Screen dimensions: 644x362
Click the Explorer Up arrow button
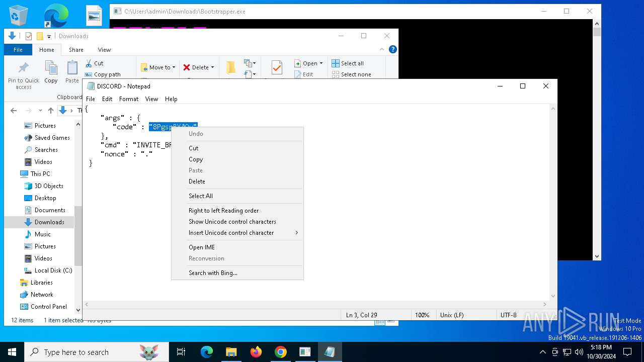[x=50, y=111]
